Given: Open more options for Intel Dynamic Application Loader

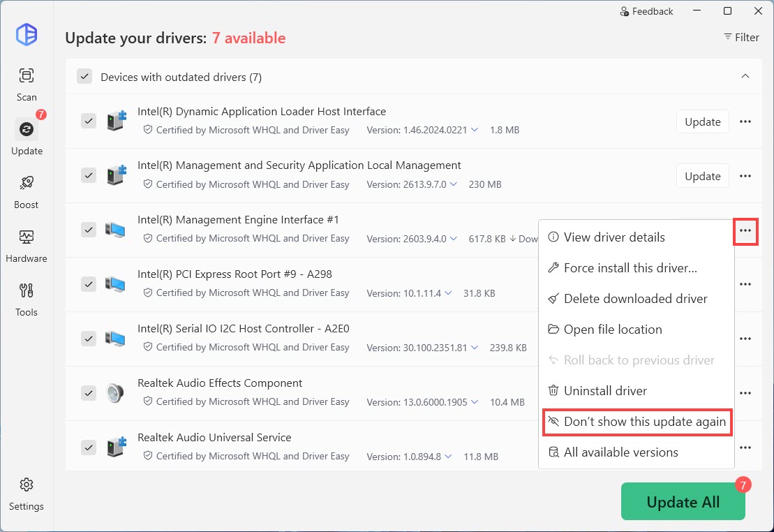Looking at the screenshot, I should click(x=745, y=121).
